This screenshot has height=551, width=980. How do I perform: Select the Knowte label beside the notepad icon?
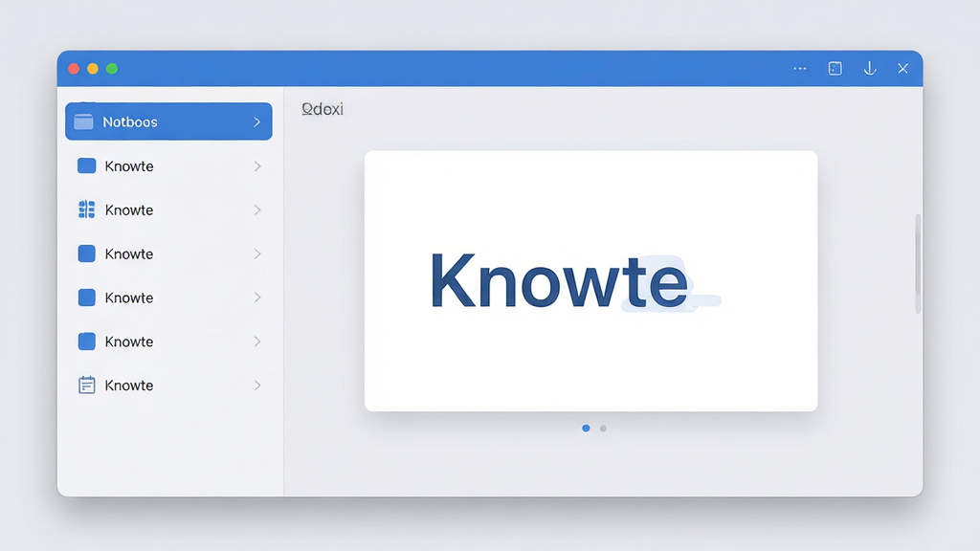129,386
